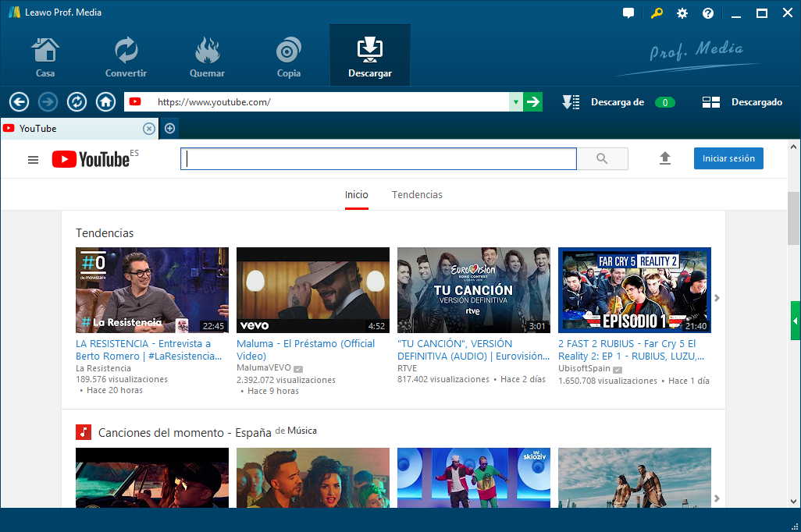Visit the RTVE channel link
The image size is (801, 532).
[x=408, y=368]
